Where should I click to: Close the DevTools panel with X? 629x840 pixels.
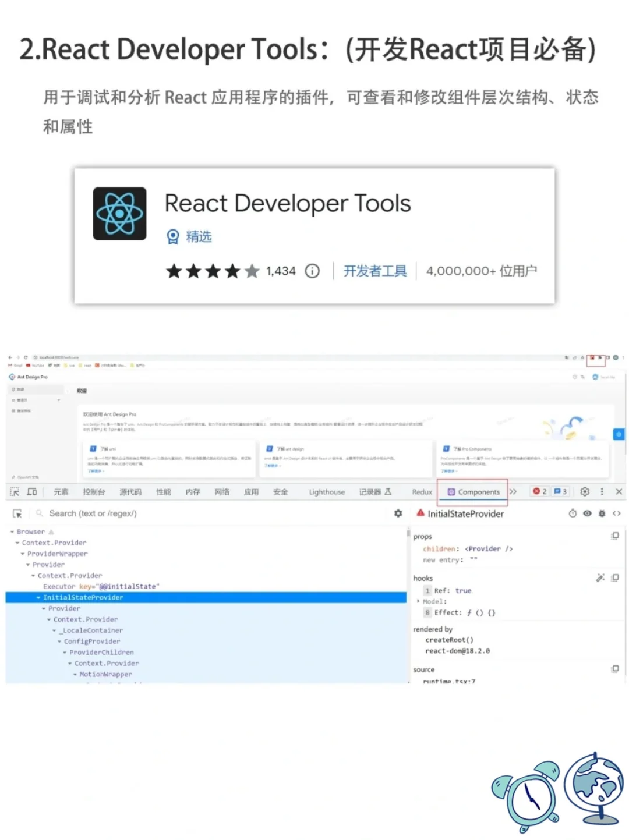coord(619,492)
